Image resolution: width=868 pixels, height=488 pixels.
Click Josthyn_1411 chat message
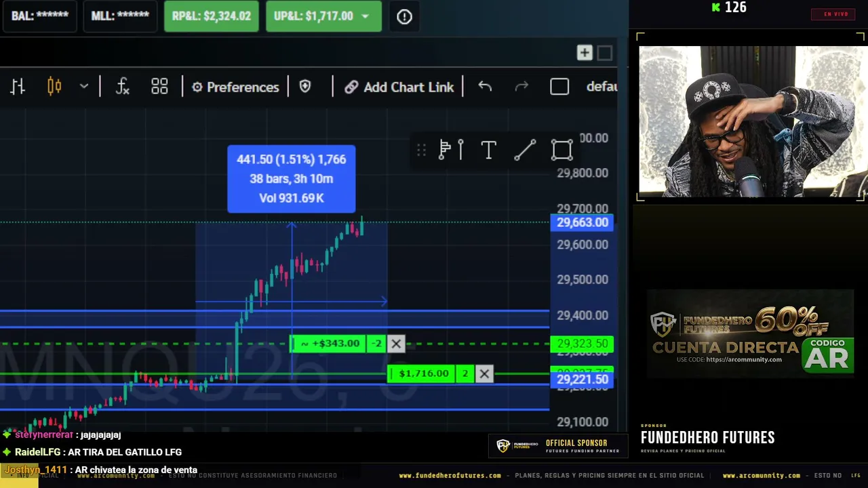(x=101, y=470)
